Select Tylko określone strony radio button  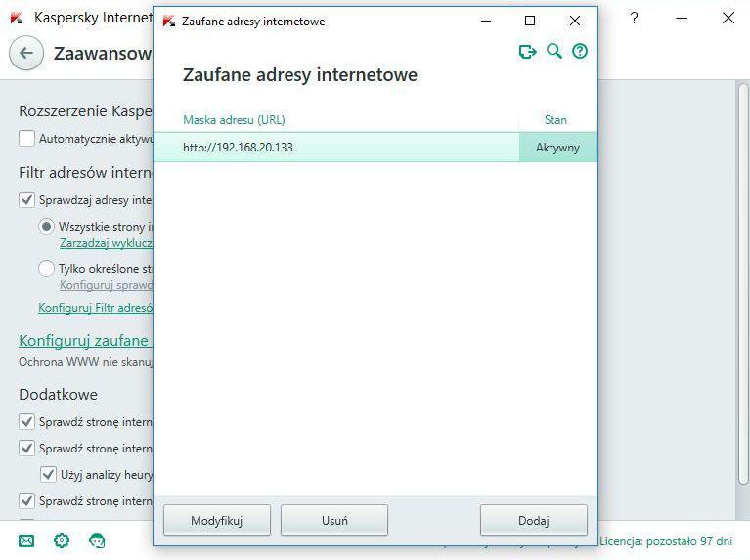pos(46,269)
